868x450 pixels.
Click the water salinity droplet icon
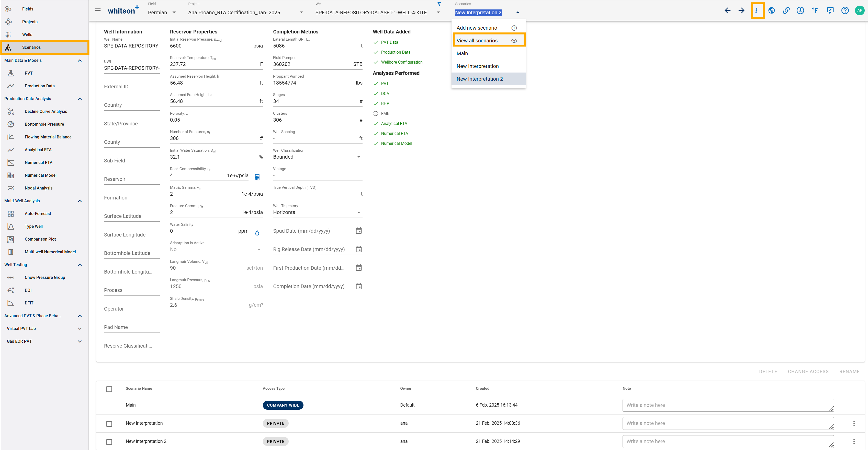tap(257, 233)
